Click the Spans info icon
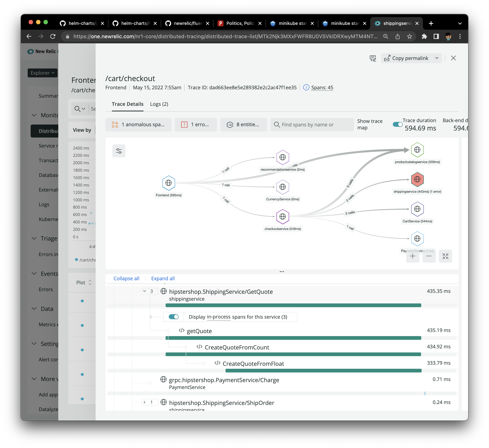The width and height of the screenshot is (489, 448). point(306,88)
